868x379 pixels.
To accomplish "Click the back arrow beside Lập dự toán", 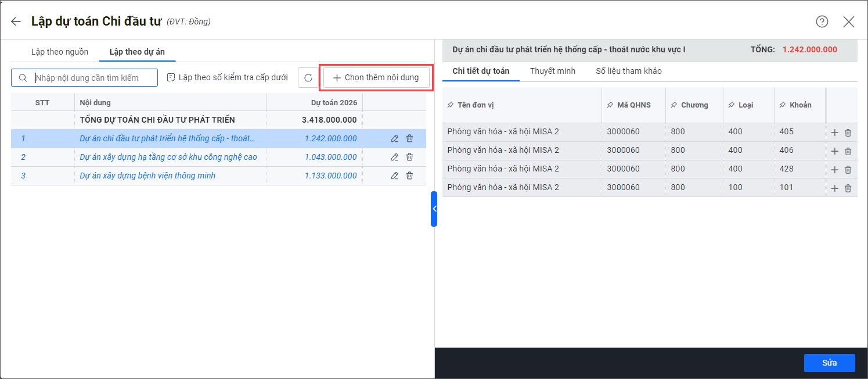I will tap(16, 22).
